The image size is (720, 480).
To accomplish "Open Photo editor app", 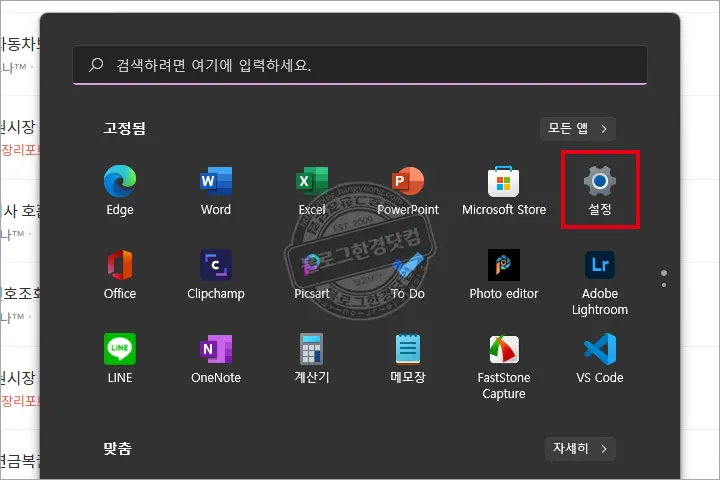I will point(504,274).
